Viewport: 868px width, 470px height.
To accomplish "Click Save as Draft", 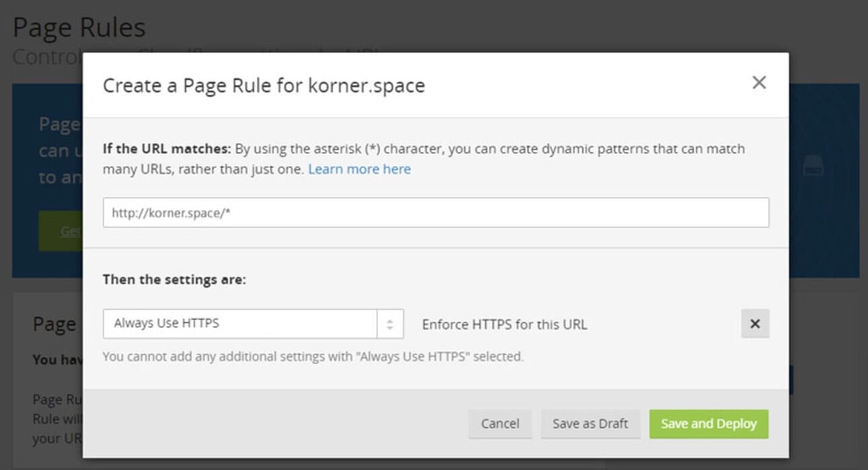I will 590,424.
